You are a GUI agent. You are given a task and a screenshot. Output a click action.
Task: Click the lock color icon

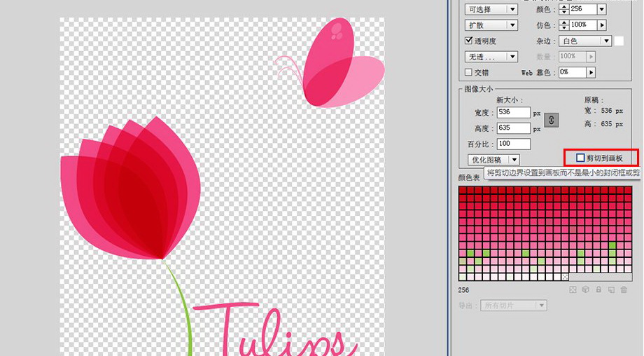(x=598, y=289)
